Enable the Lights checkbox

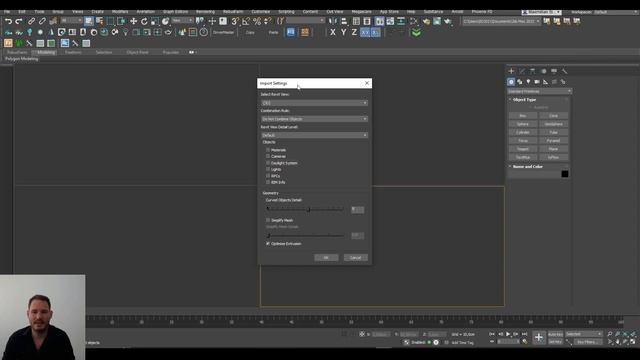[268, 169]
